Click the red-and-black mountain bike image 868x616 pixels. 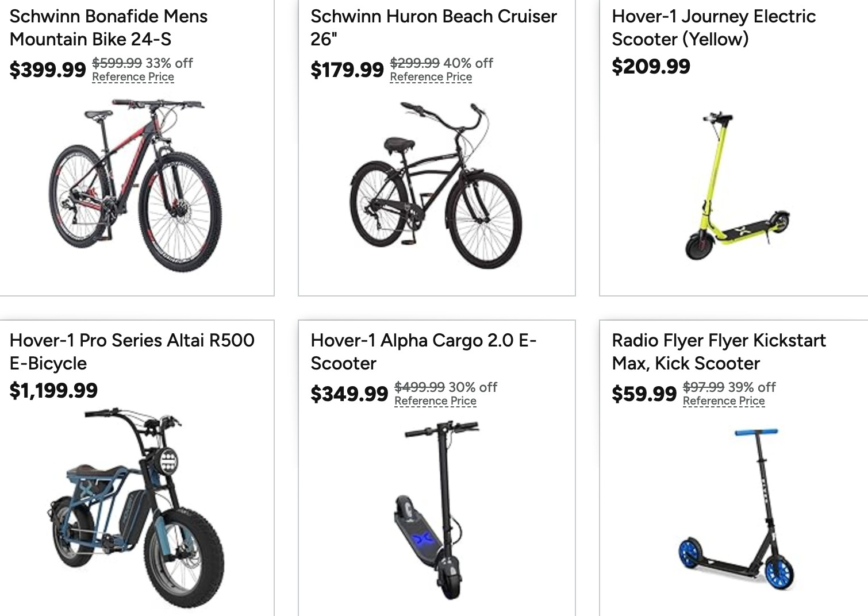(136, 185)
